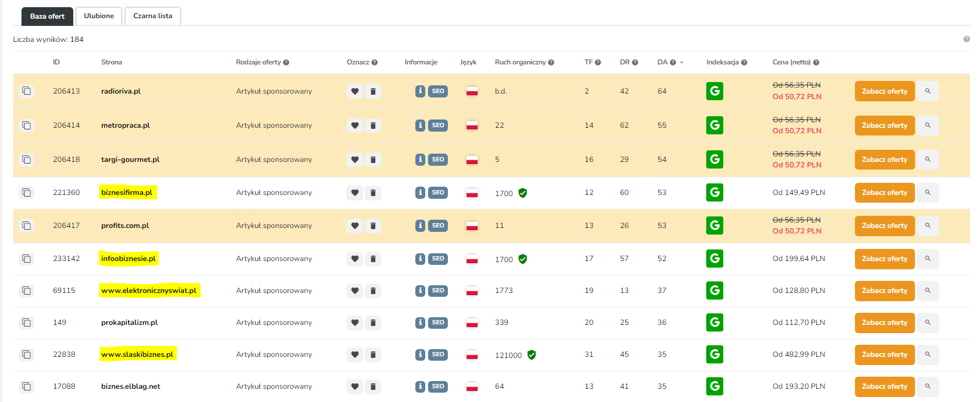Viewport: 980px width, 402px height.
Task: Open the Czarna lista tab
Action: pos(153,16)
